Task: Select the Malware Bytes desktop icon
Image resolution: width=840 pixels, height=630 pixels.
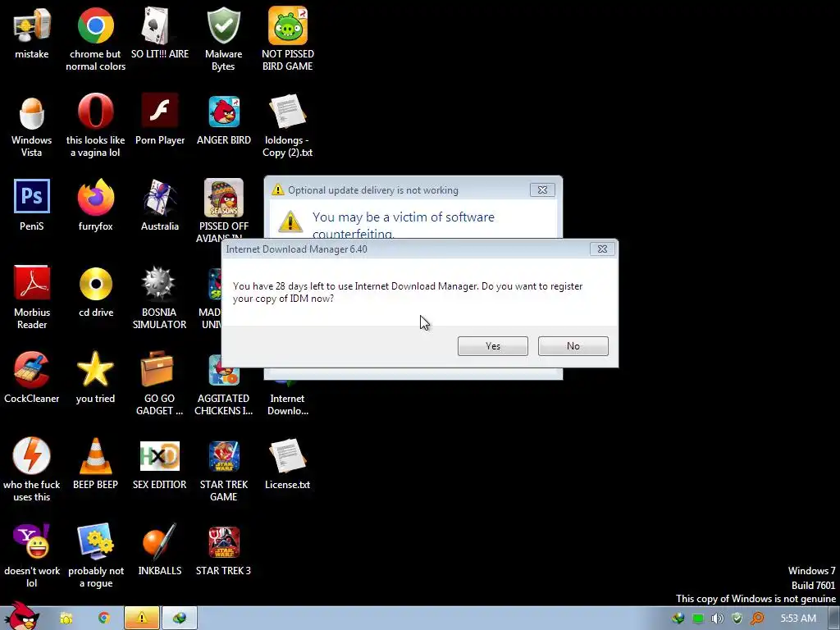Action: click(x=223, y=39)
